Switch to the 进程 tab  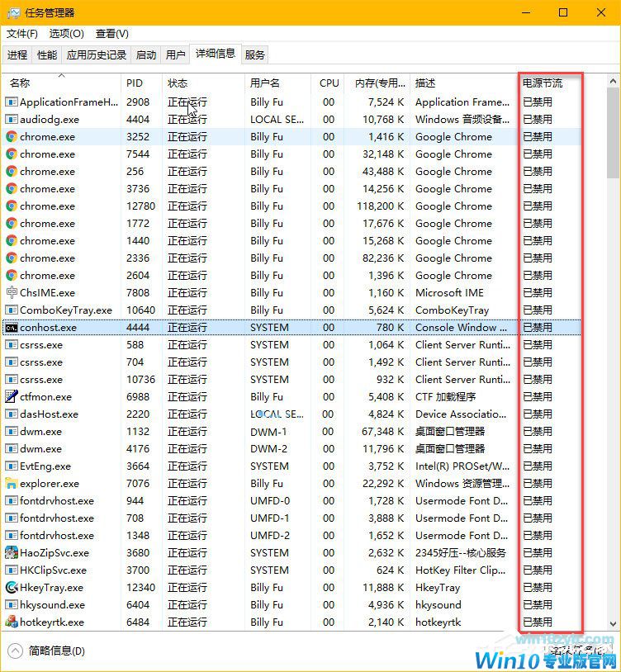click(x=17, y=54)
